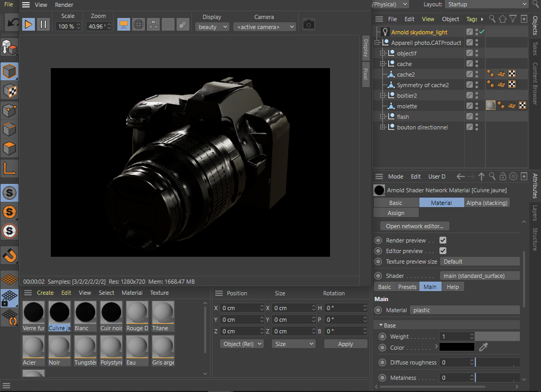This screenshot has height=392, width=541.
Task: Uncheck the Editor preview checkbox
Action: (443, 250)
